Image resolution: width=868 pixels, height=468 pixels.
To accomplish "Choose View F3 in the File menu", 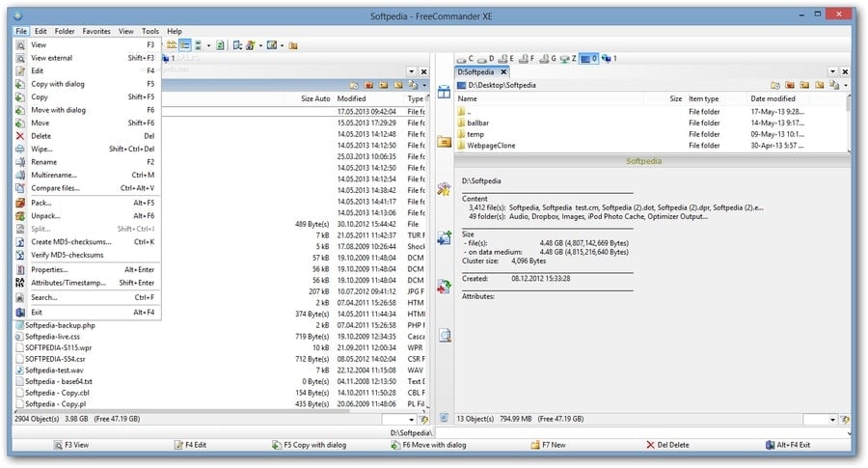I will pos(87,44).
